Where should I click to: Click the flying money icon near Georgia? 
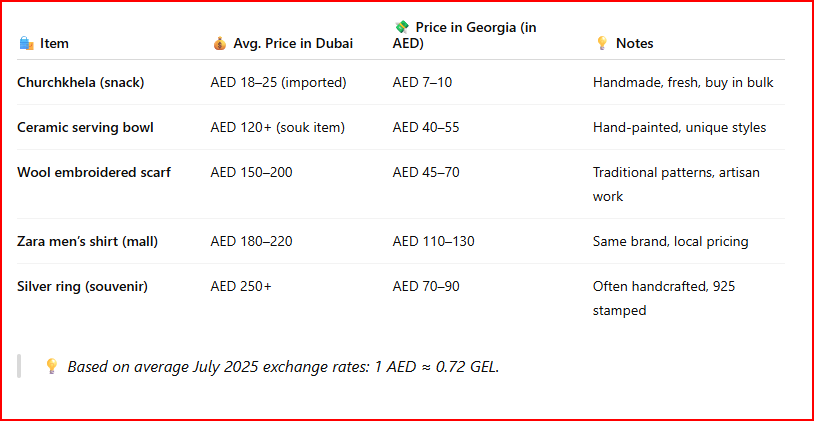click(402, 26)
